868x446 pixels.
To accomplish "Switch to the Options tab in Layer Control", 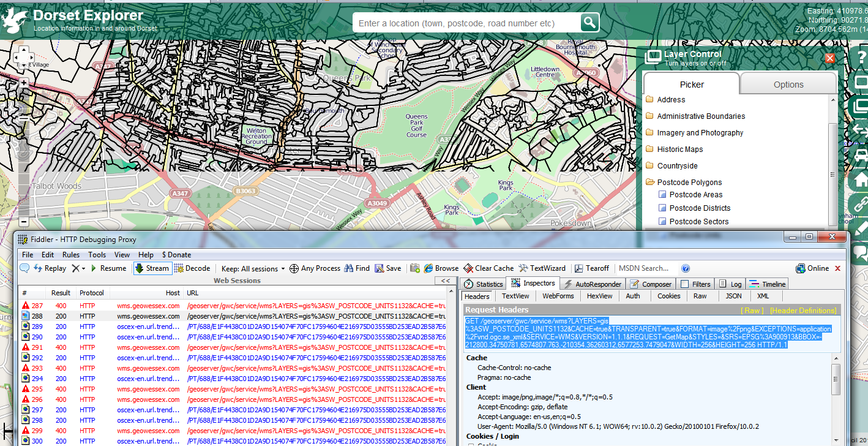I will [788, 85].
